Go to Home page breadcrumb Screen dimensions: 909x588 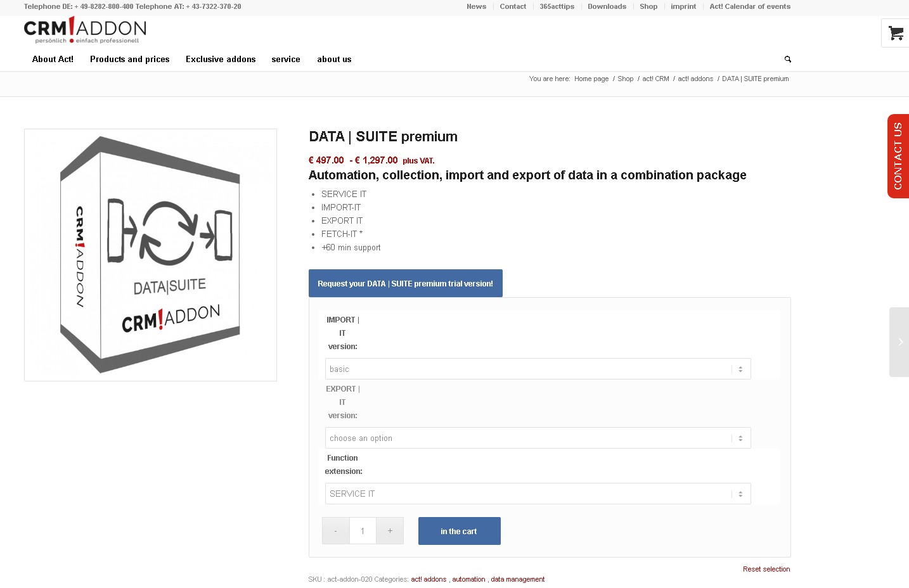pyautogui.click(x=591, y=79)
